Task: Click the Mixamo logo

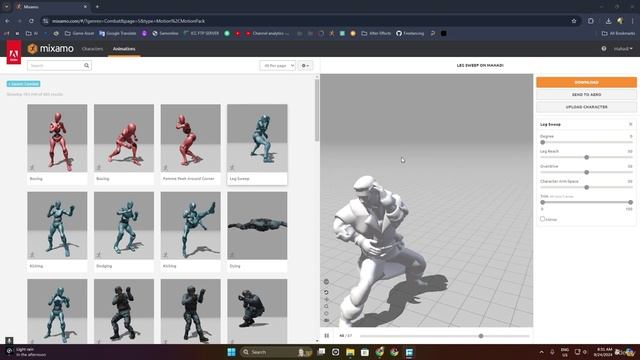Action: 51,49
